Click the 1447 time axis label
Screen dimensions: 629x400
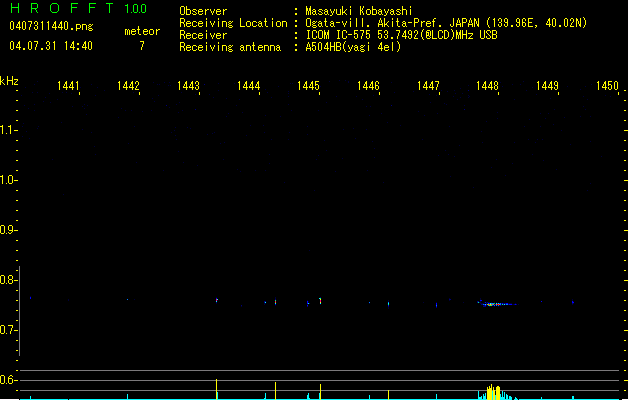tap(428, 86)
